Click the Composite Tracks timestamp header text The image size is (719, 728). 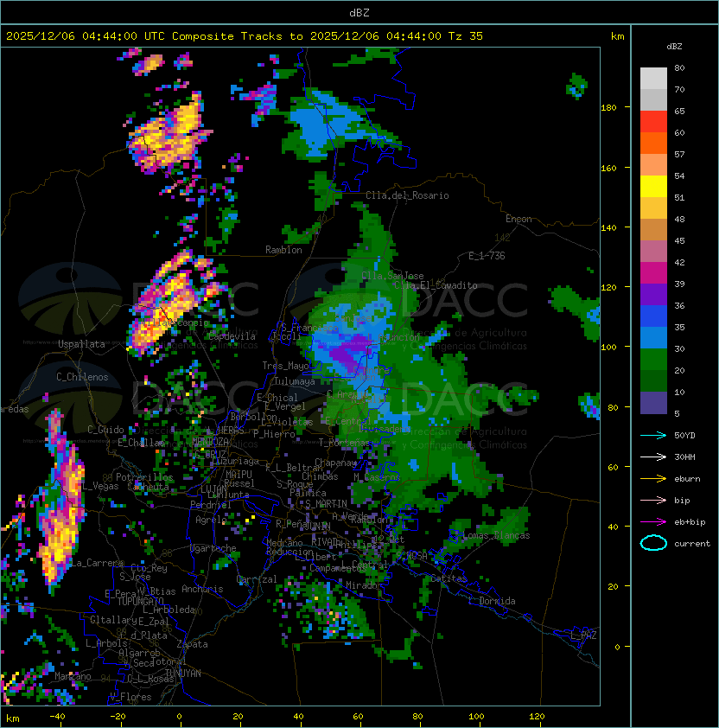pos(245,36)
